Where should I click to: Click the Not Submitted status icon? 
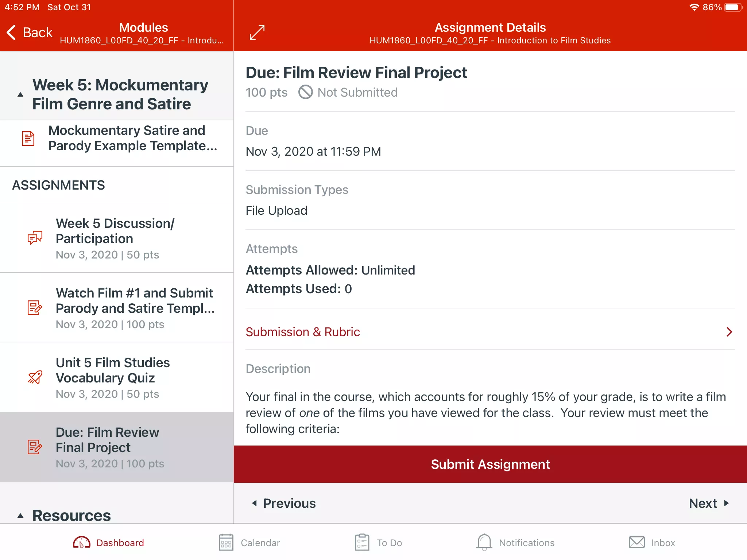pos(305,92)
